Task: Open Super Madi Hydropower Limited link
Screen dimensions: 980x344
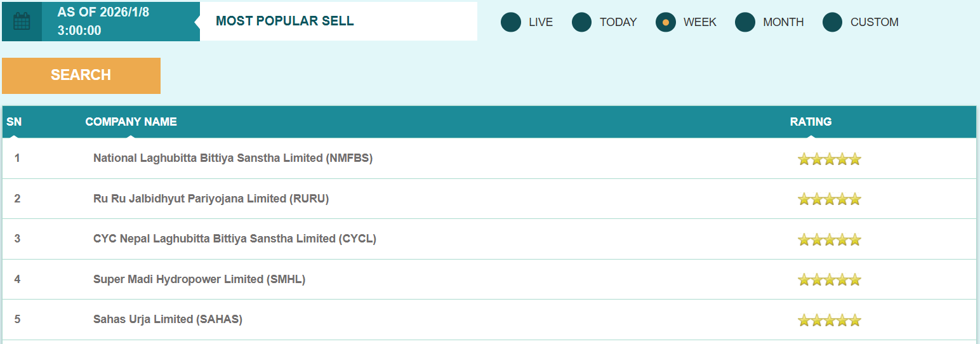Action: tap(199, 279)
